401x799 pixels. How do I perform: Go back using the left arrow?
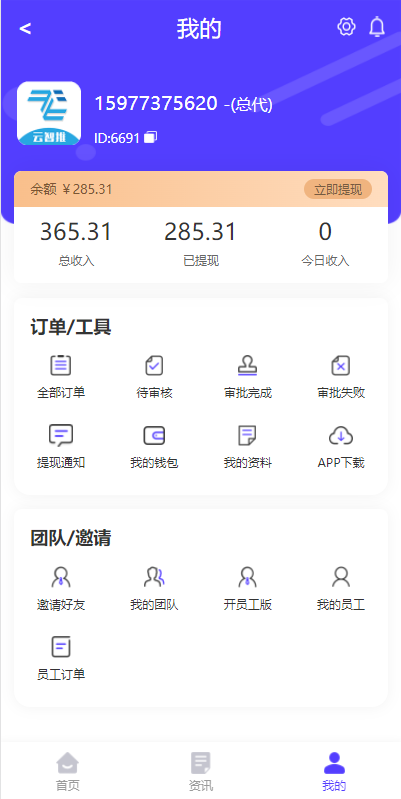coord(25,29)
